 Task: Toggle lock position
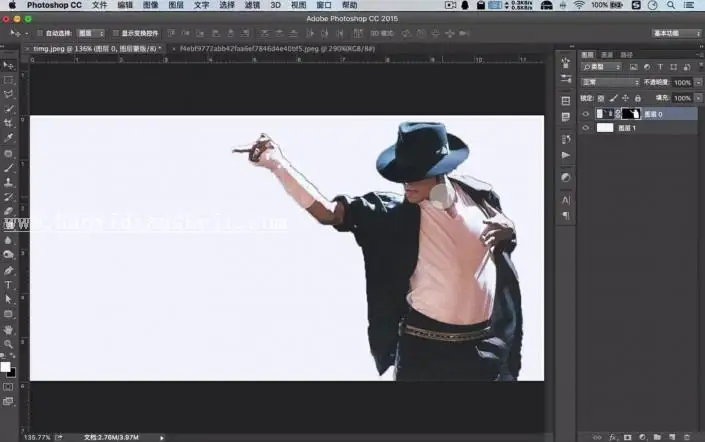click(625, 98)
